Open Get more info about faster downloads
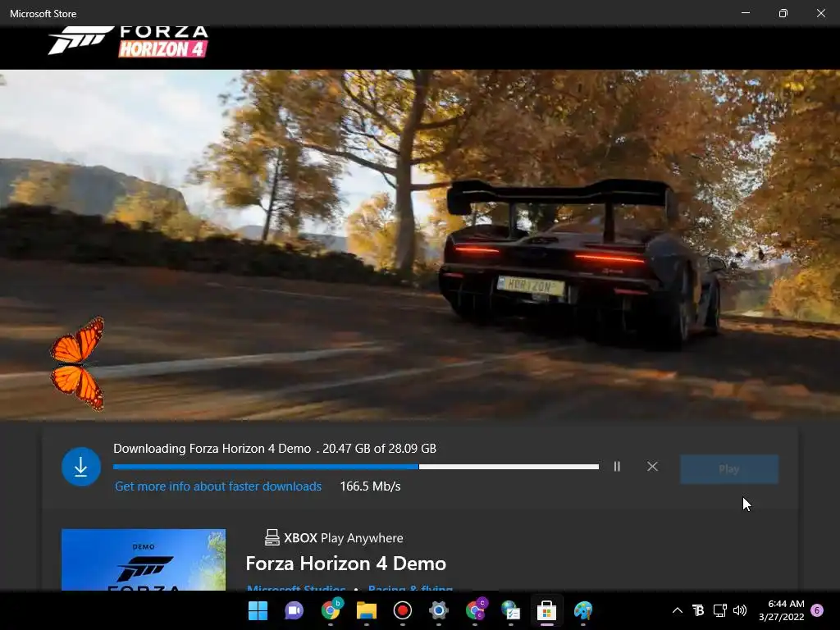This screenshot has width=840, height=630. [x=218, y=486]
